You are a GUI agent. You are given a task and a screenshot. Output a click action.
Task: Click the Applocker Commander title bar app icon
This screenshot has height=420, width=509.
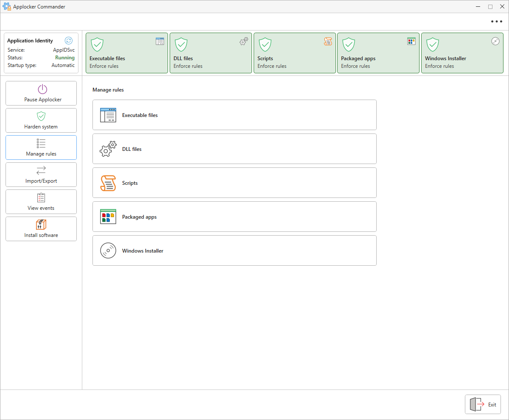(x=7, y=7)
